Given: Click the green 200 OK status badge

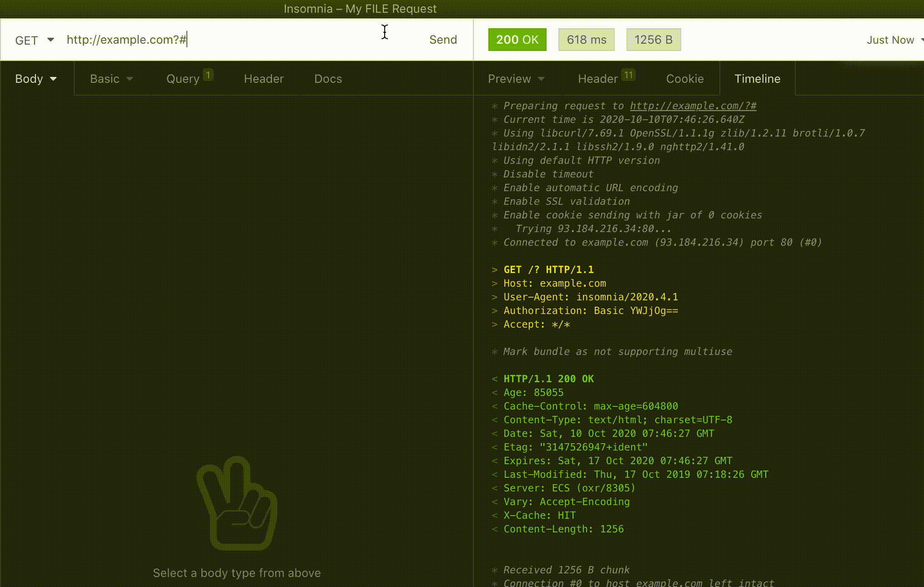Looking at the screenshot, I should coord(517,40).
